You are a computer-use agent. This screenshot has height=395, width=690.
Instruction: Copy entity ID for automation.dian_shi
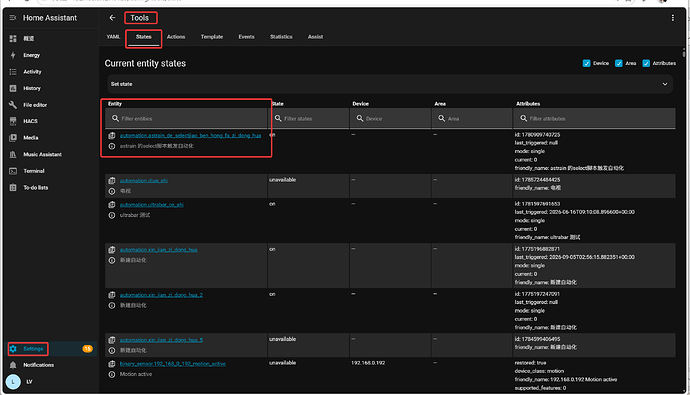(x=112, y=181)
